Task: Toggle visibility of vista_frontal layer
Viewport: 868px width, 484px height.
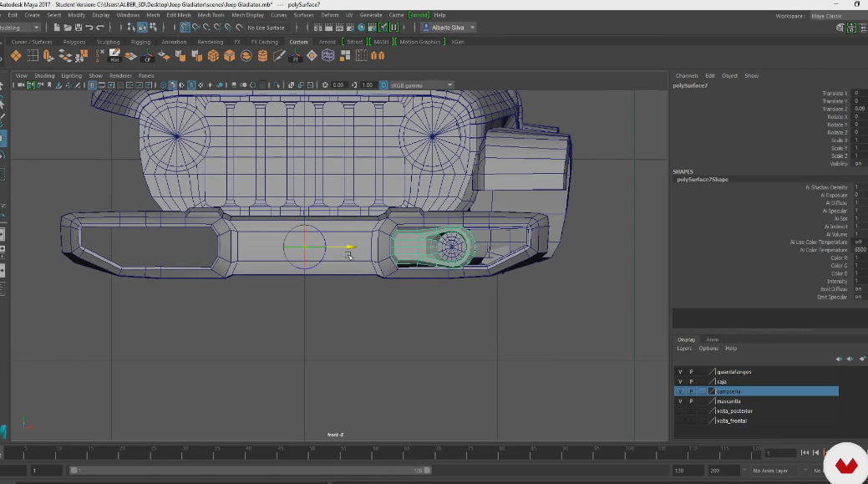Action: pos(680,420)
